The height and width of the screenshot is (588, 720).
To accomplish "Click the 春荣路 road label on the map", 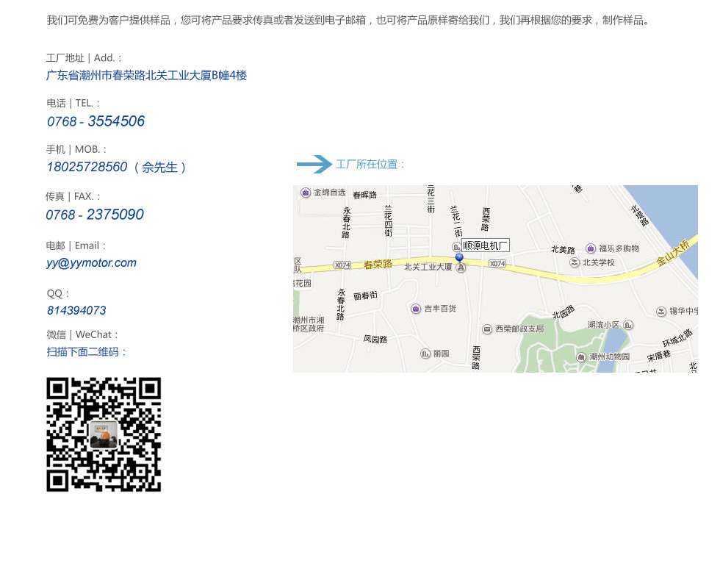I will coord(378,264).
